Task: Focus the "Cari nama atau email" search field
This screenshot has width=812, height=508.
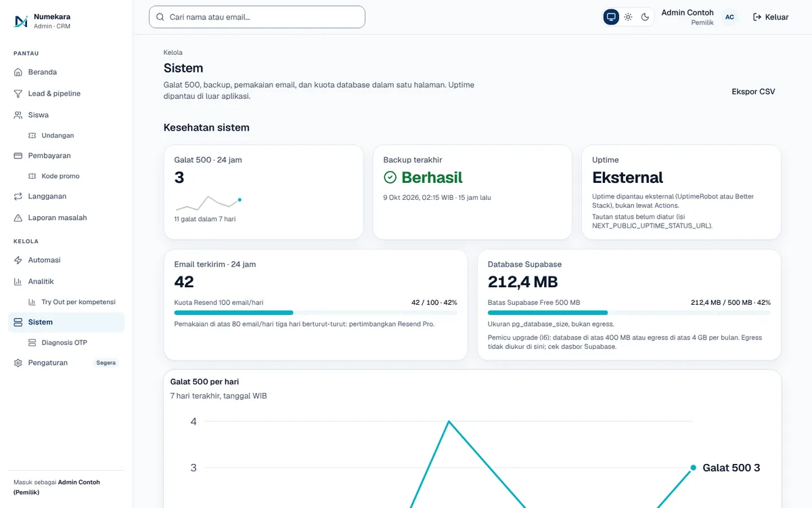Action: coord(257,17)
